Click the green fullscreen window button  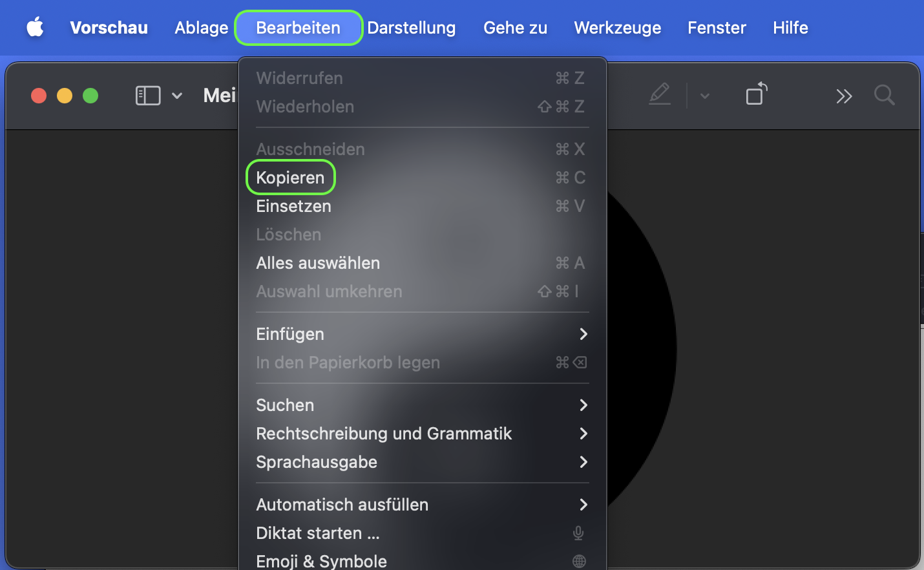(90, 96)
